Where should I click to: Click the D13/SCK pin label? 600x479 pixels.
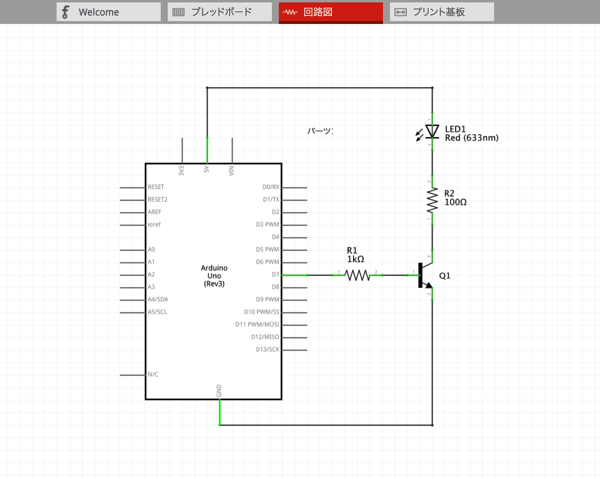267,350
